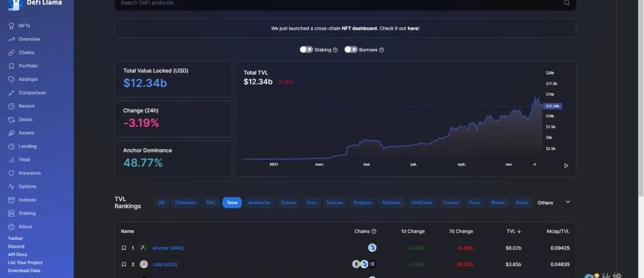Click the Staking toggle help icon
This screenshot has height=278, width=644.
(x=335, y=50)
